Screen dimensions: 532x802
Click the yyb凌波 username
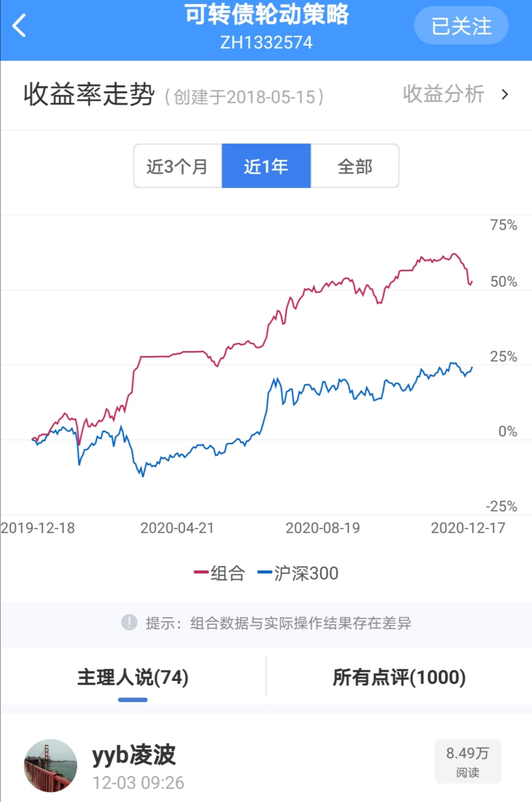coord(134,755)
